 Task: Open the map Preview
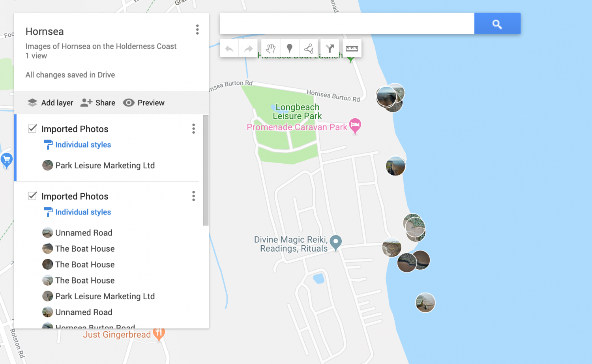point(144,103)
